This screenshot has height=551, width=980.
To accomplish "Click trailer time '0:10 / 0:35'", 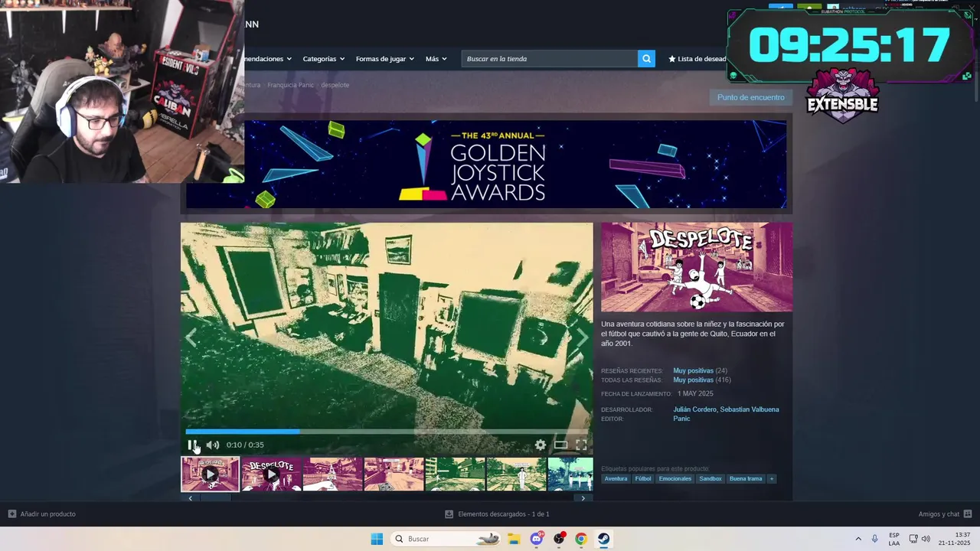I will (x=245, y=445).
